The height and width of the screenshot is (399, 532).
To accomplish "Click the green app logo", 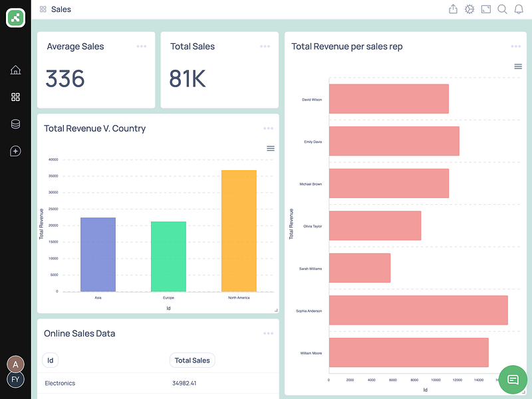I will [x=15, y=18].
